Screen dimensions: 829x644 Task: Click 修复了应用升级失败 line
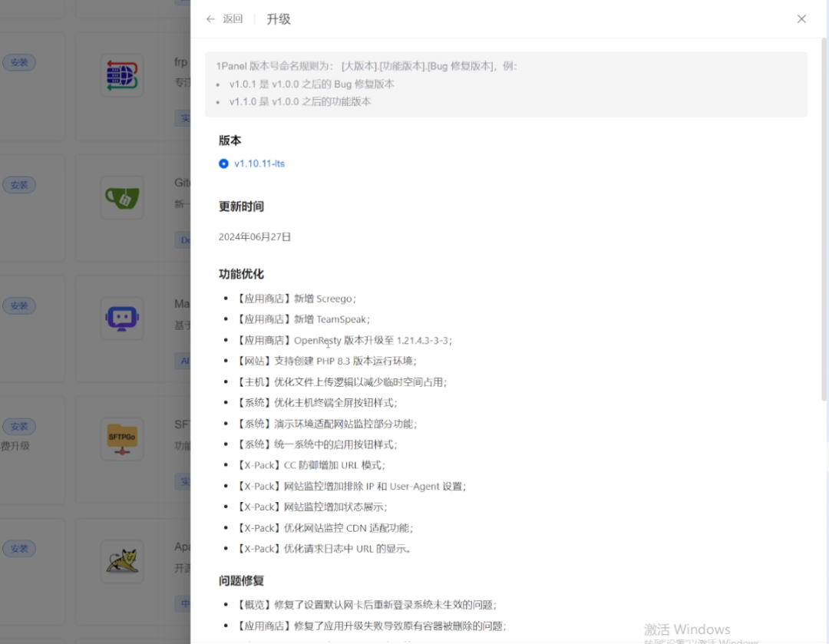pyautogui.click(x=371, y=626)
